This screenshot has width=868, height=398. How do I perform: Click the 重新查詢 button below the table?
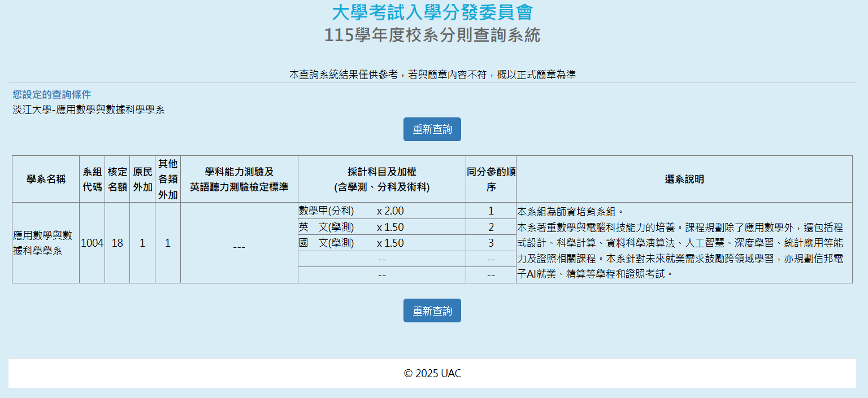point(432,310)
